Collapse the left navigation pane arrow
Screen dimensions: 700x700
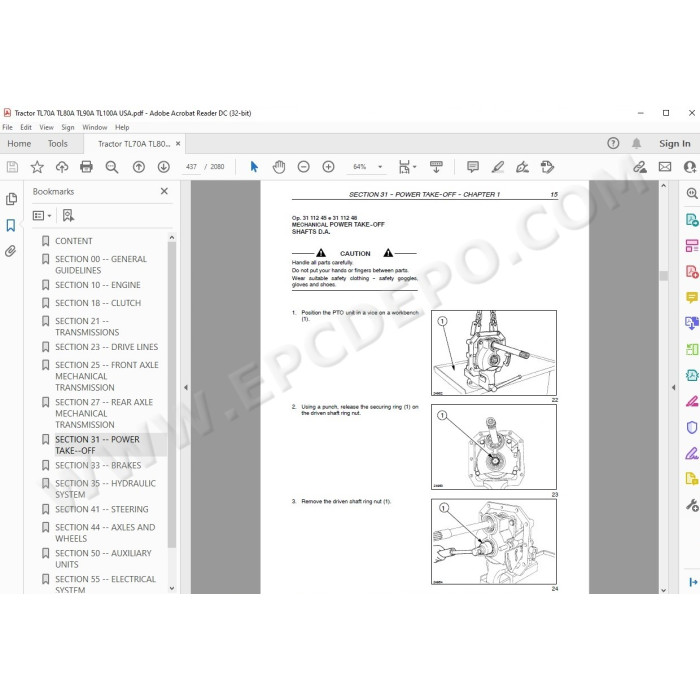coord(186,388)
